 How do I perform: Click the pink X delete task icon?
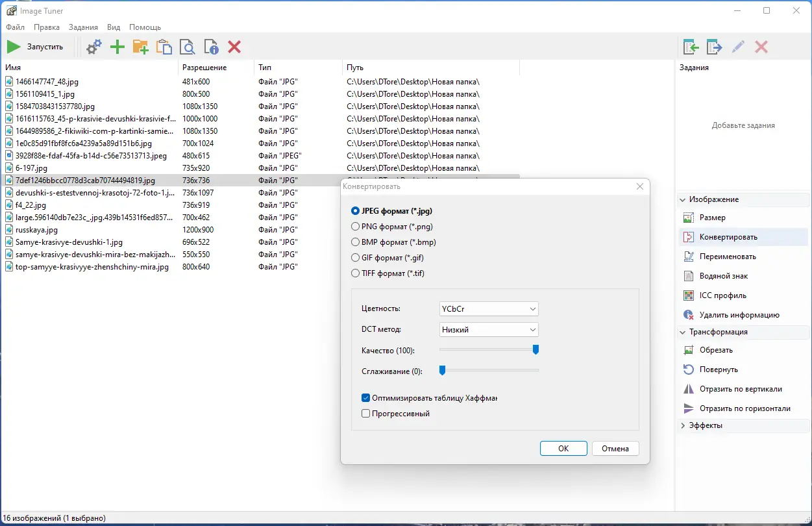click(x=761, y=47)
